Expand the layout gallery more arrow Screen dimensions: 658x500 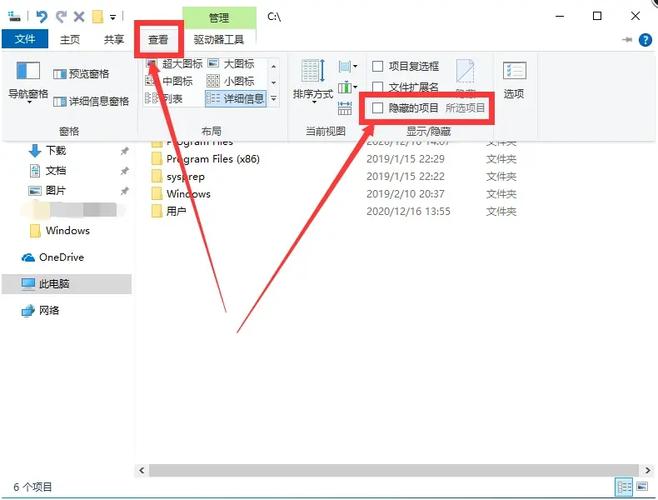274,99
